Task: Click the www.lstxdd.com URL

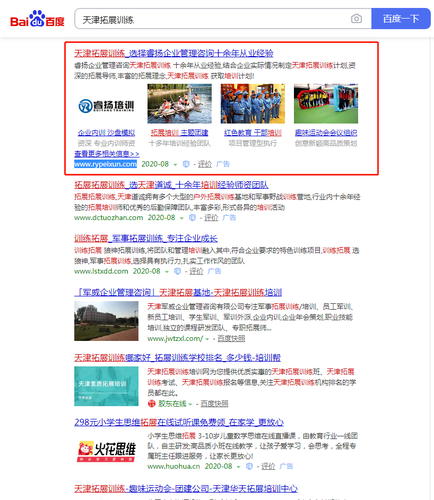Action: 101,271
